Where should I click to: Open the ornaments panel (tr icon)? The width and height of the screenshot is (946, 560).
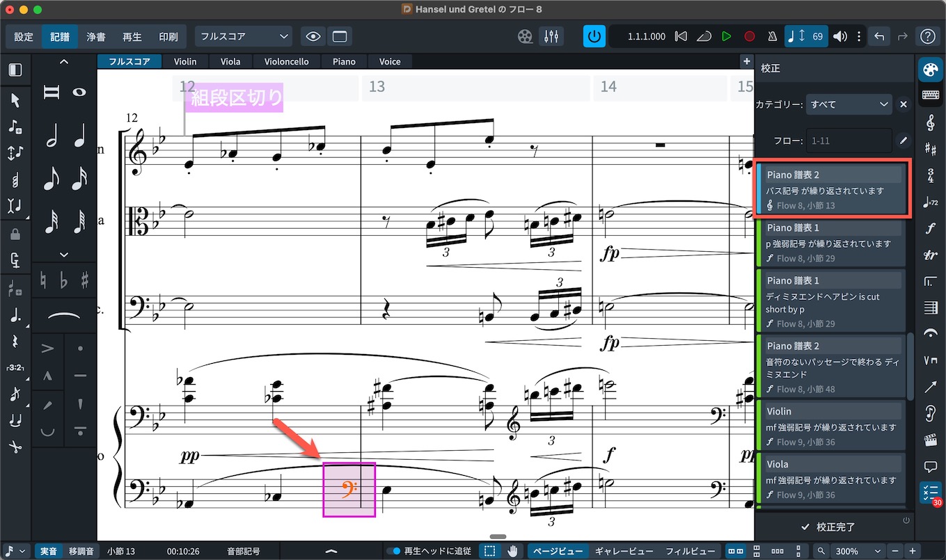(x=930, y=255)
